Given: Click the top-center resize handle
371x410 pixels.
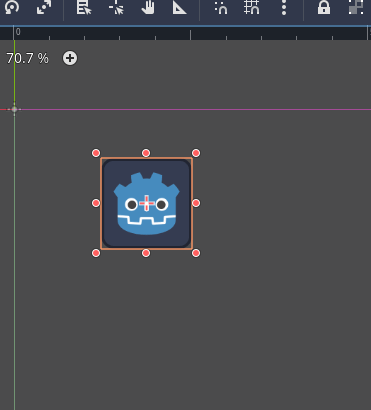Looking at the screenshot, I should [146, 153].
